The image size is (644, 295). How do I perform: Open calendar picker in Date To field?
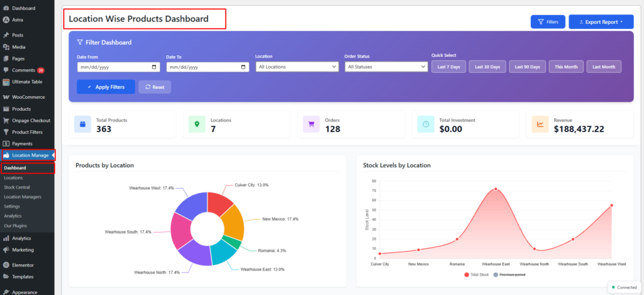[244, 67]
